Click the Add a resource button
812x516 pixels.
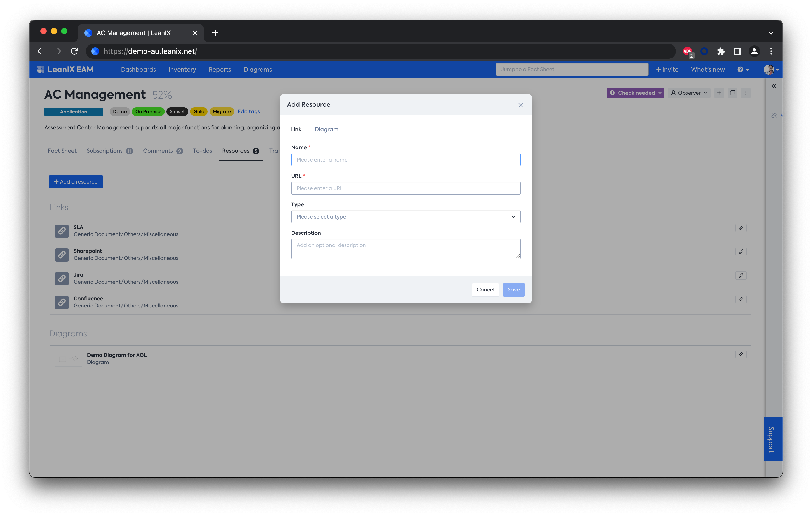(76, 182)
